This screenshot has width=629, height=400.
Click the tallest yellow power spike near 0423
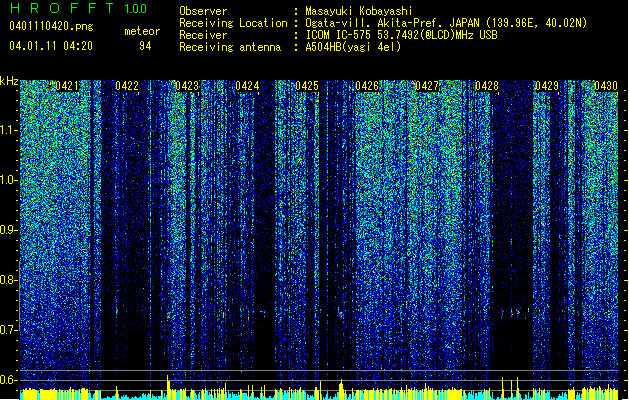[x=168, y=387]
